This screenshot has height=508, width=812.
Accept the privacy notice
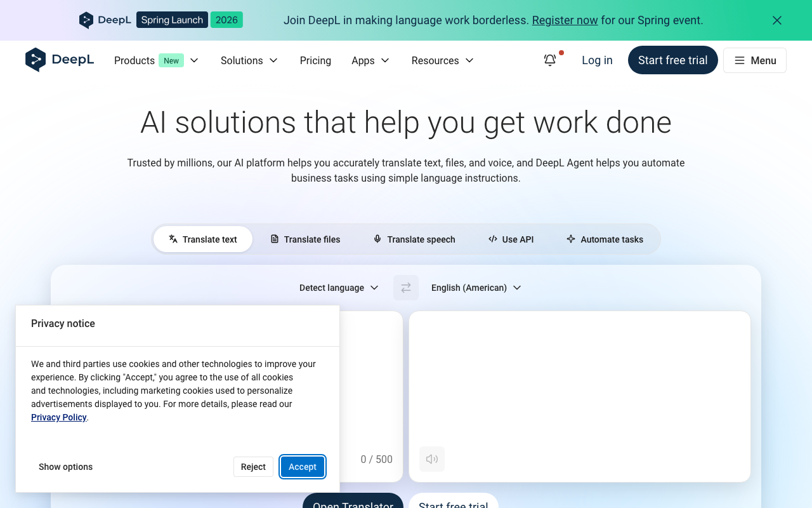(303, 467)
